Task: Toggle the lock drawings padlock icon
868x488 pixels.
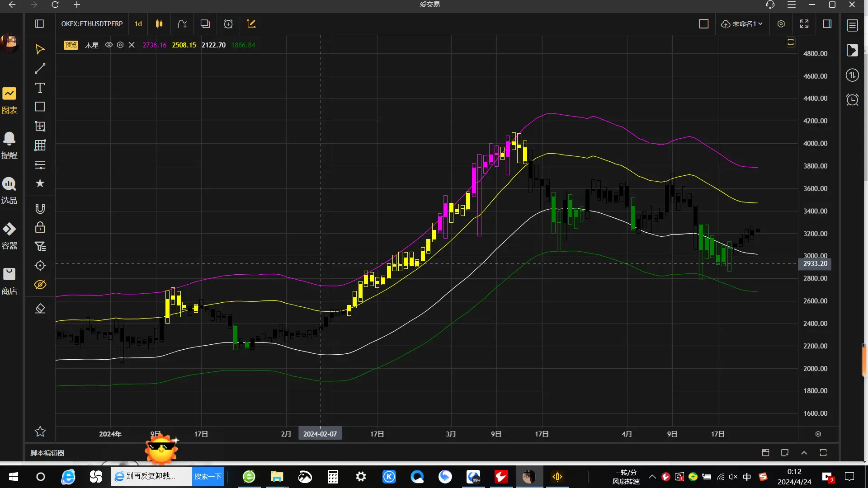Action: tap(40, 227)
